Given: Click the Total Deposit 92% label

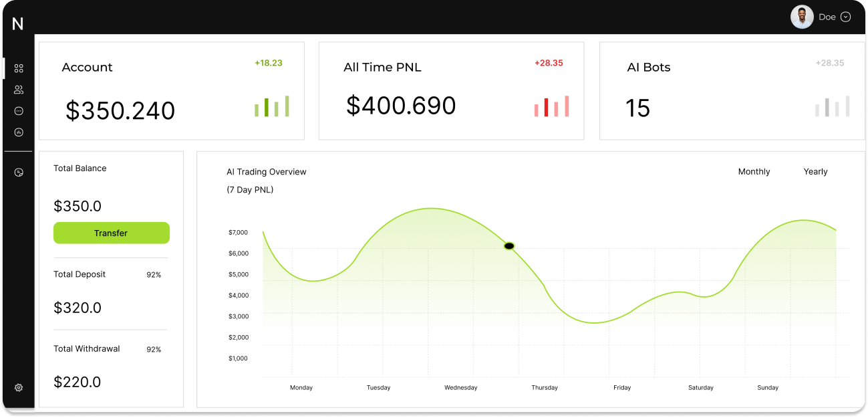Looking at the screenshot, I should [x=154, y=275].
